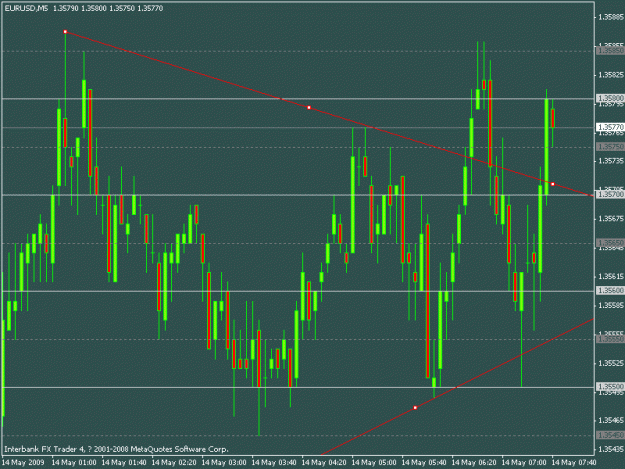Click the 1.35435 price scale value

coord(611,449)
